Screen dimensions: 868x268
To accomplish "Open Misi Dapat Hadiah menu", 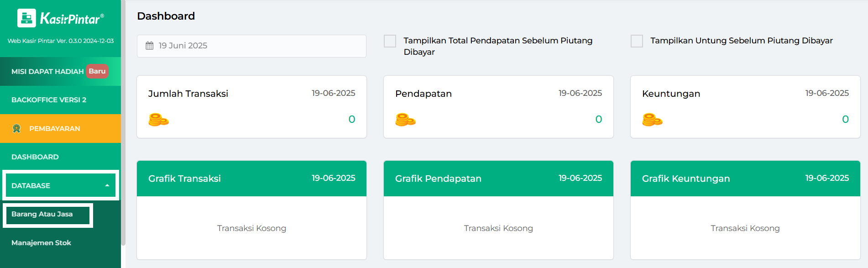I will (47, 71).
